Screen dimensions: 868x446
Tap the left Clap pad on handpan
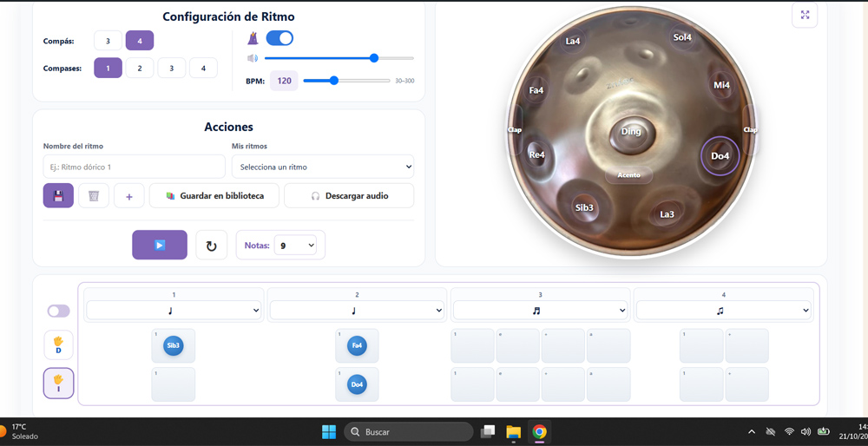tap(515, 129)
